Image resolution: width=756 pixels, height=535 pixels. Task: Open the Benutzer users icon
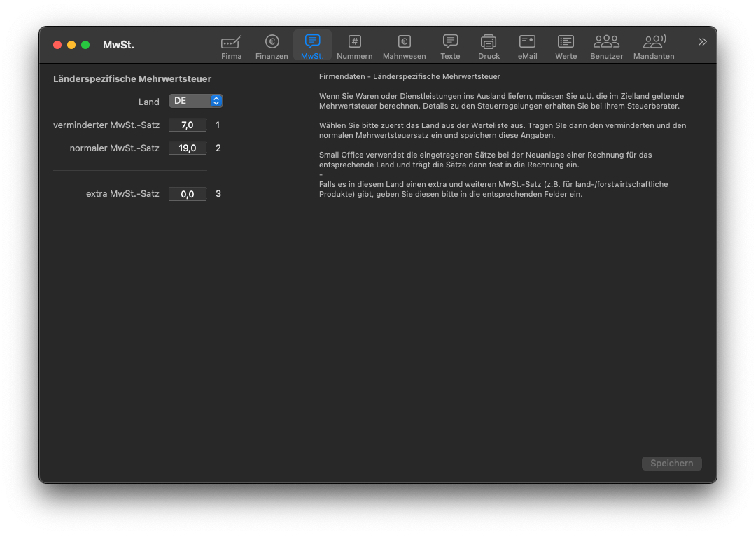tap(606, 42)
